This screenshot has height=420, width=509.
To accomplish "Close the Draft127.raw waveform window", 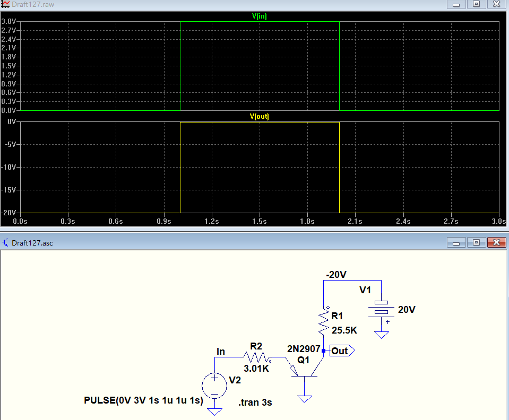I will pos(496,4).
